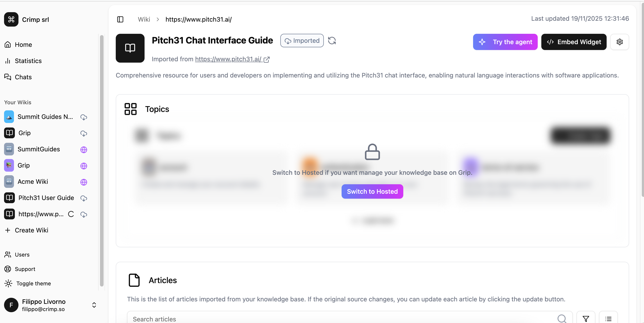Click the cloud icon next to Pitch31 User Guide
Viewport: 644px width, 323px height.
[84, 198]
